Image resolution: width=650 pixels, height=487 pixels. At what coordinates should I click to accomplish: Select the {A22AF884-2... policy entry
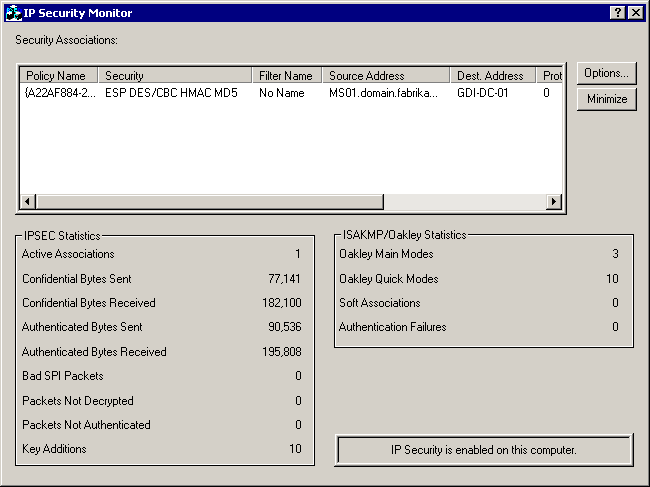(59, 93)
